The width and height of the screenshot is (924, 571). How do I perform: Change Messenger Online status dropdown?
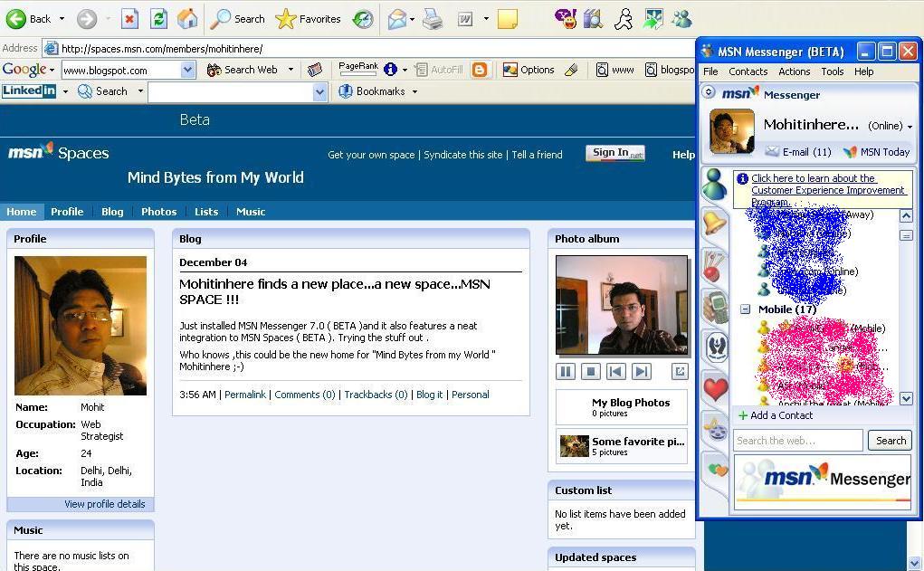click(910, 126)
